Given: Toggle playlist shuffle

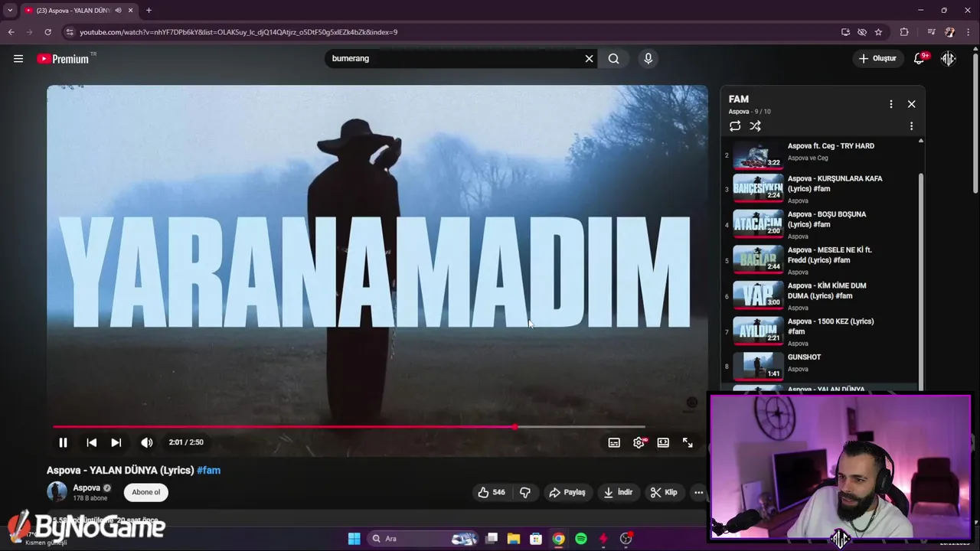Looking at the screenshot, I should click(x=755, y=126).
